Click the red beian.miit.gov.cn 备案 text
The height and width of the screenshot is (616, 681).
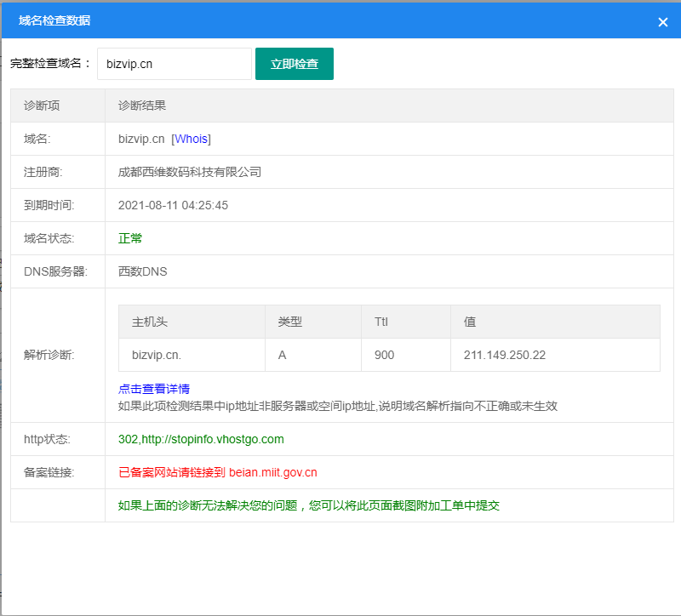click(x=217, y=472)
